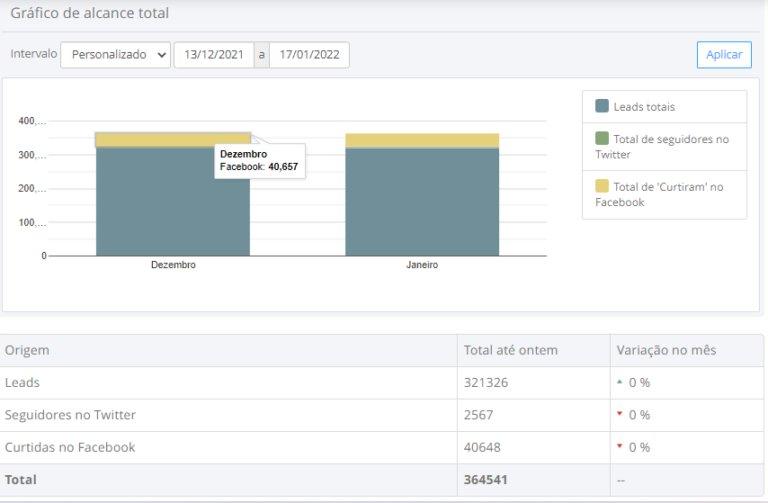Screen dimensions: 768x503
Task: Click the yellow Facebook segment of Janeiro bar
Action: [x=422, y=140]
